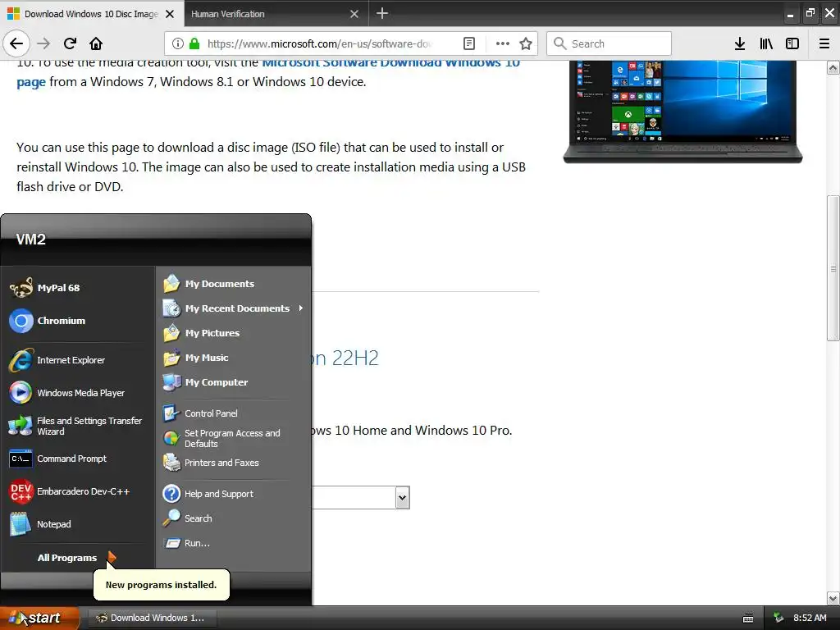Open the browser home page

pyautogui.click(x=96, y=43)
